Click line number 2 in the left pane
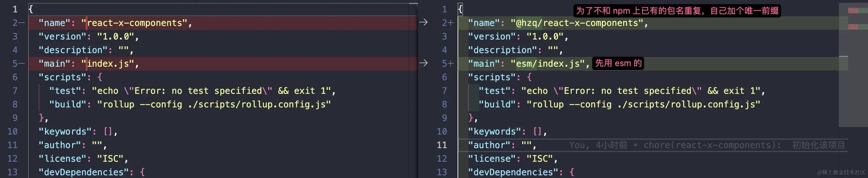Screen dimensions: 868x178 (x=15, y=23)
